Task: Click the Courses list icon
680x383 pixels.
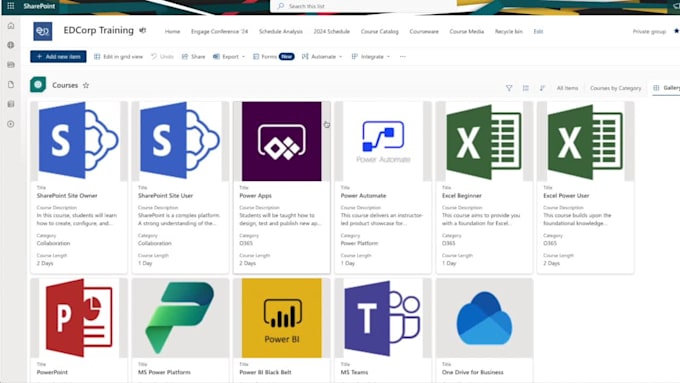Action: (38, 85)
